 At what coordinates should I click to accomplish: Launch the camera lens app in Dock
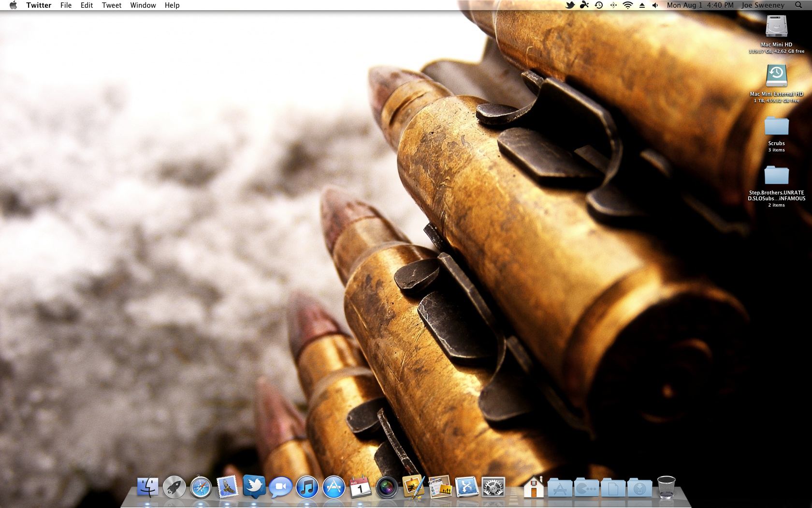(387, 487)
